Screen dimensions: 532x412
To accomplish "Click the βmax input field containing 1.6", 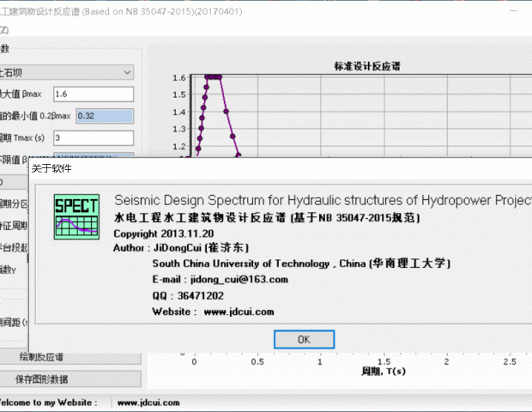I will (94, 94).
